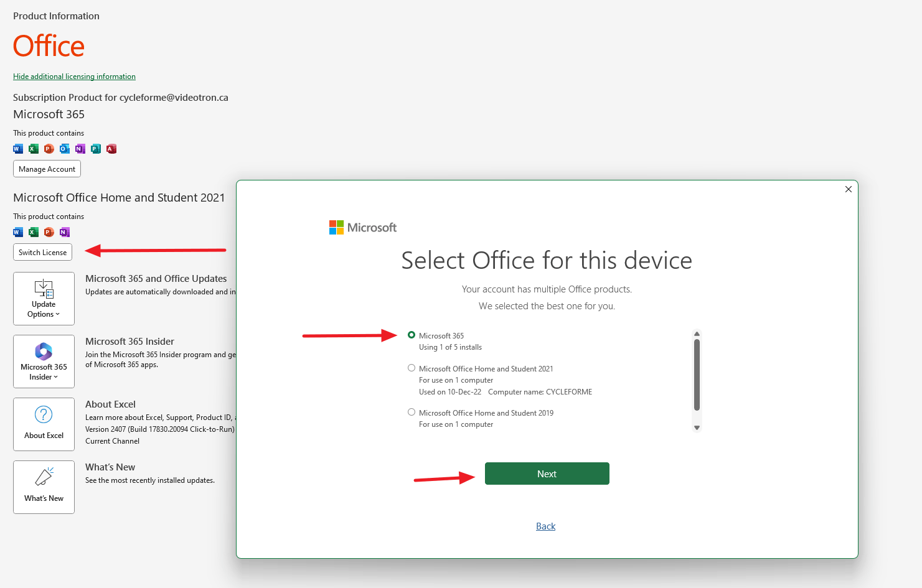Click the Word icon under Home and Student 2021
The height and width of the screenshot is (588, 922).
tap(18, 232)
